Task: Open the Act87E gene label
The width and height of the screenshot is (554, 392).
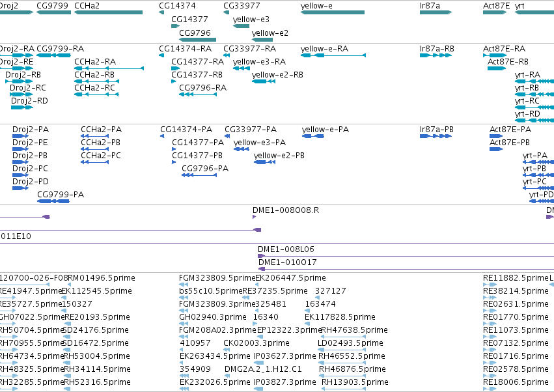Action: point(497,6)
